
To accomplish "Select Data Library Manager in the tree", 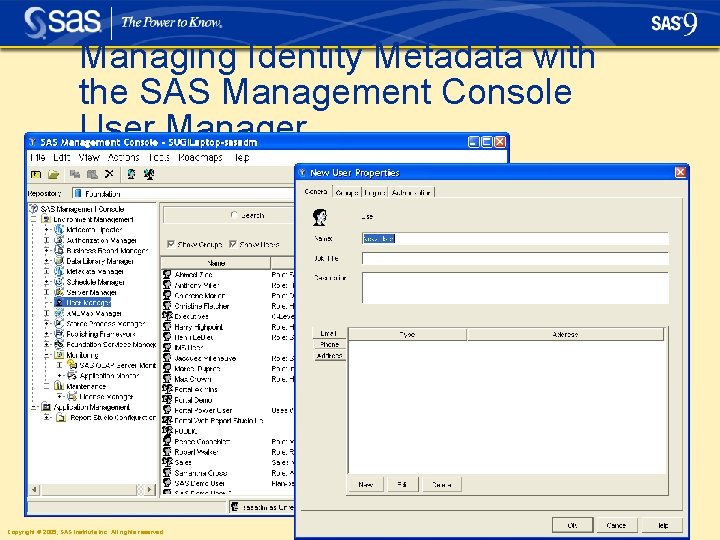I will (x=100, y=261).
